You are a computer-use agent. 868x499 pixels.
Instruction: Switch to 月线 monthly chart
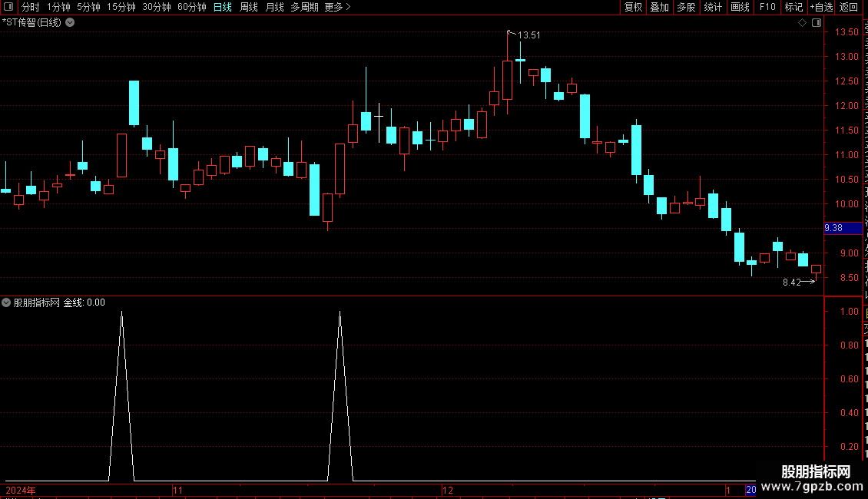point(274,7)
